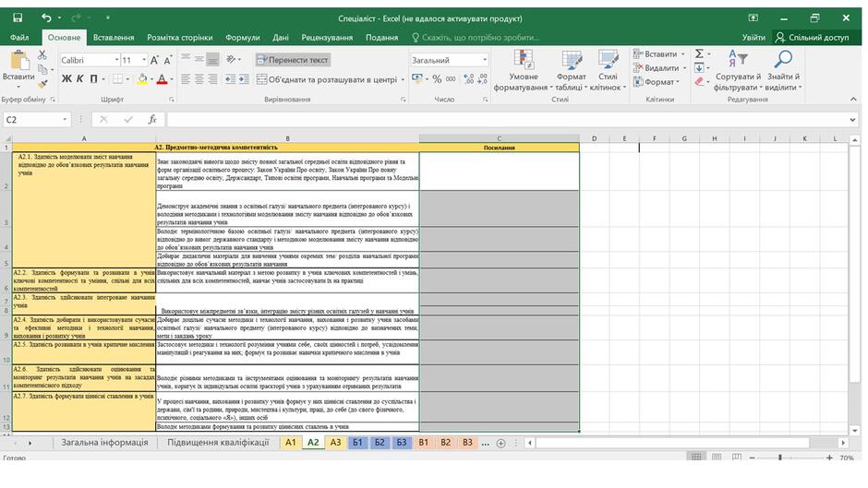The image size is (868, 488).
Task: Click the Paste clipboard icon
Action: point(18,60)
